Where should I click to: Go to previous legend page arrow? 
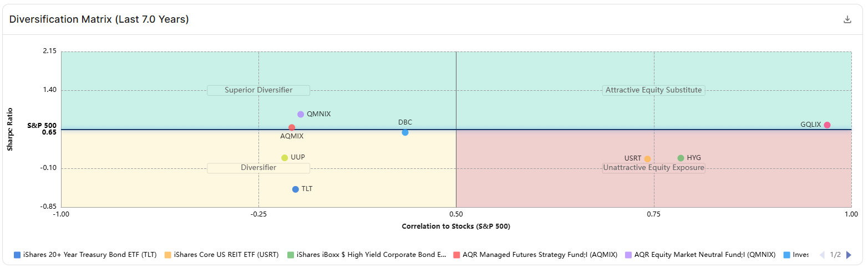[822, 255]
